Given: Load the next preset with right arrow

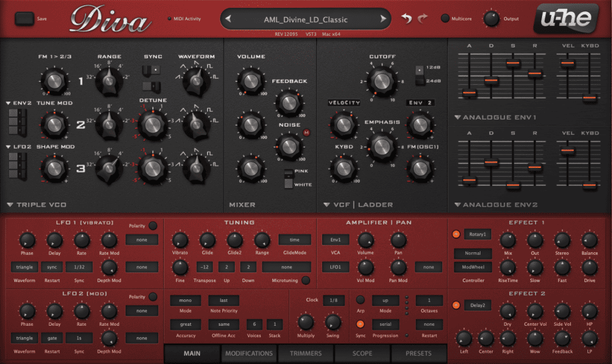Looking at the screenshot, I should (x=383, y=19).
